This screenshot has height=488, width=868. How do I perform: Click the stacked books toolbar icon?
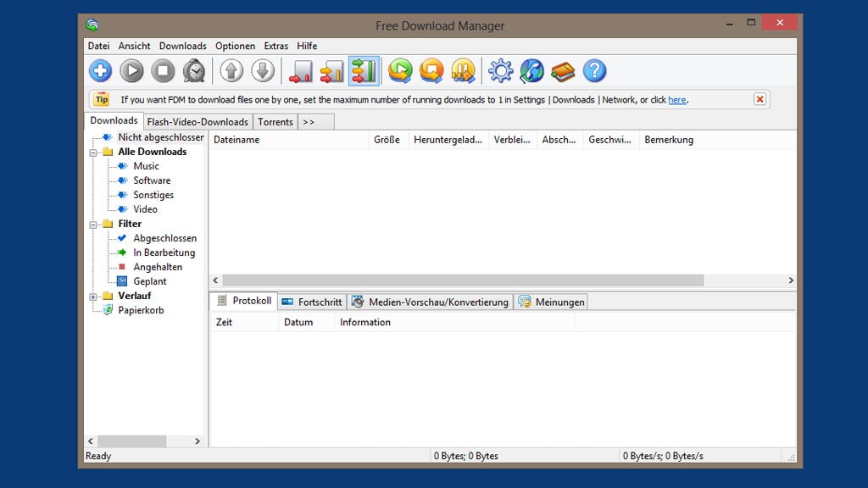coord(563,71)
